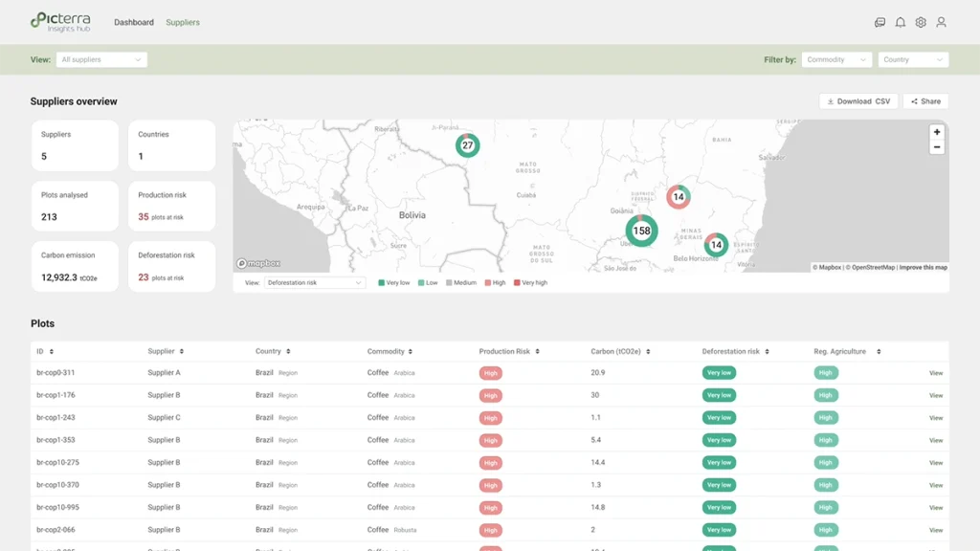
Task: Sort plots by the Country column arrows
Action: 288,352
